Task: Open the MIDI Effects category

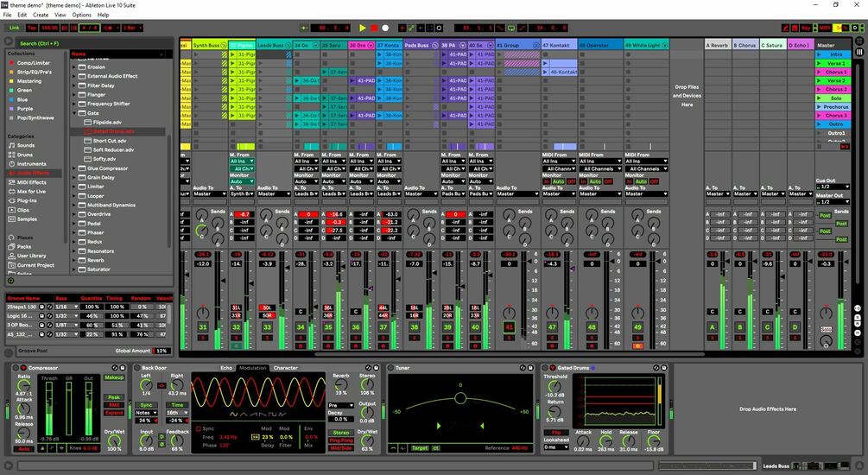Action: [x=32, y=182]
